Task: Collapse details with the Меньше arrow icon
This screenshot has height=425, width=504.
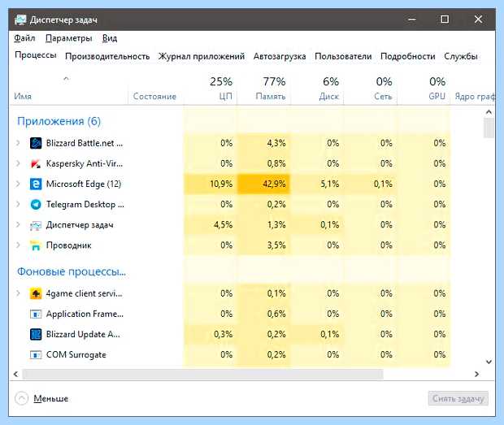Action: point(21,399)
